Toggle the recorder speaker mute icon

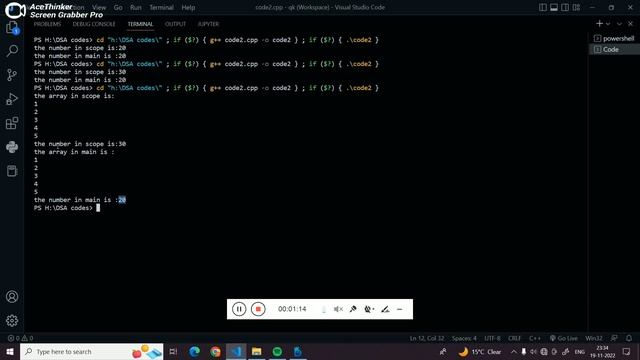(338, 309)
